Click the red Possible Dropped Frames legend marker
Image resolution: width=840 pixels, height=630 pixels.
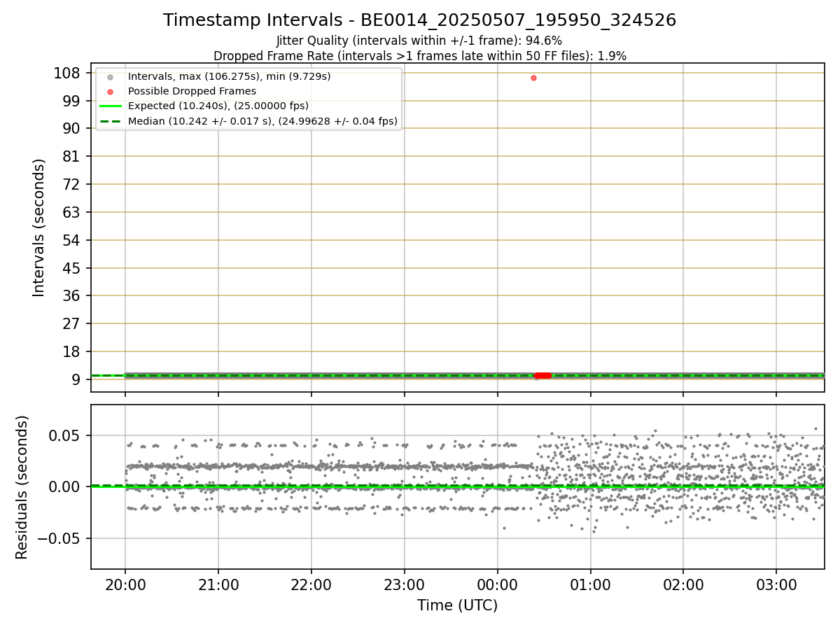[x=110, y=92]
